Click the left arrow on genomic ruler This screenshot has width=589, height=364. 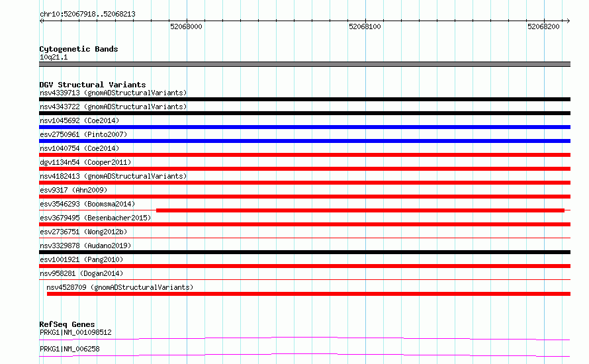click(x=41, y=21)
